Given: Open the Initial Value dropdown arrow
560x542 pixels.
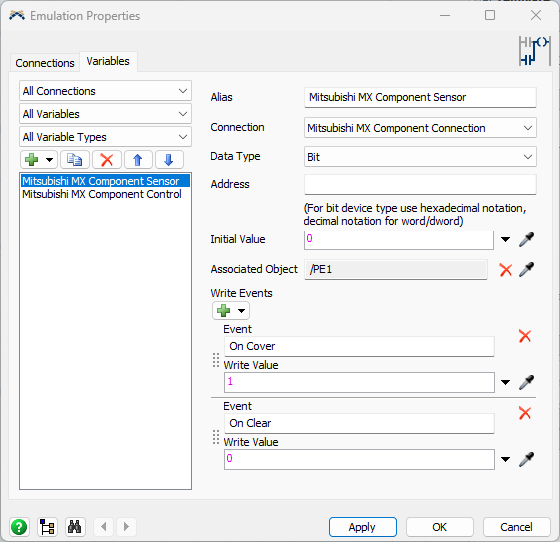Looking at the screenshot, I should pos(505,239).
